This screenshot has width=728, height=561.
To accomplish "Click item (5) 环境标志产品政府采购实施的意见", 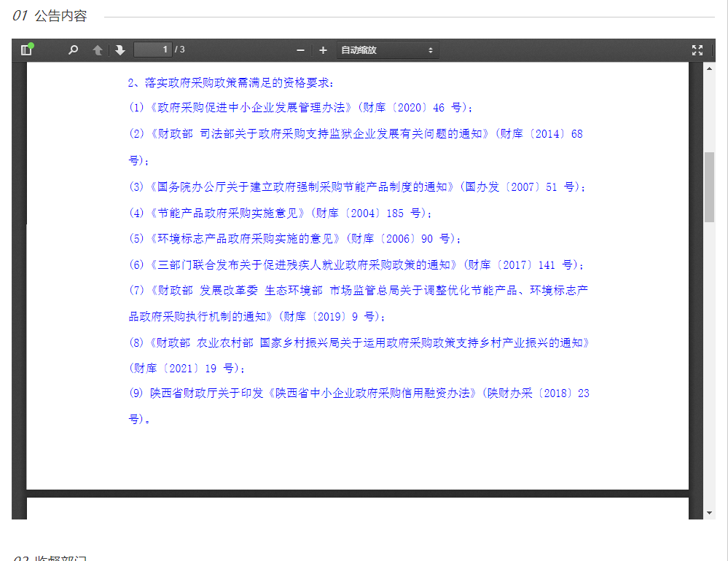I will pos(295,238).
